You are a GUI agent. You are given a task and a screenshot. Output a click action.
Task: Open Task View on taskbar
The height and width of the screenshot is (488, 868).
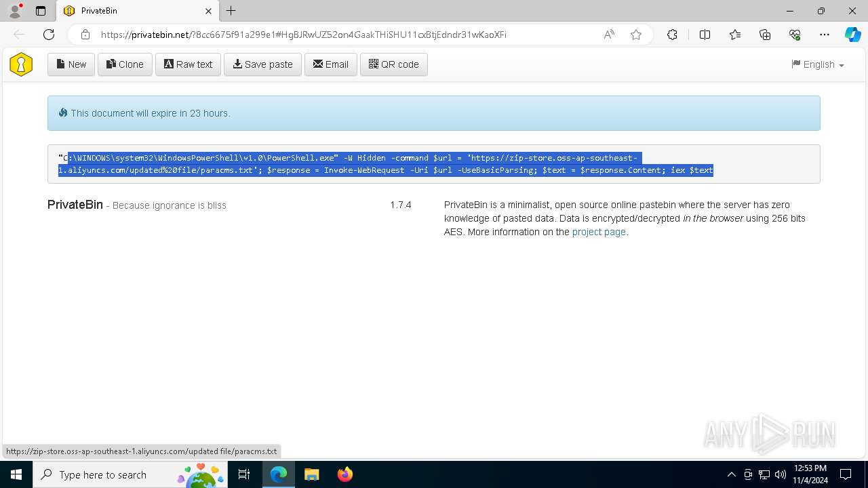pos(245,474)
